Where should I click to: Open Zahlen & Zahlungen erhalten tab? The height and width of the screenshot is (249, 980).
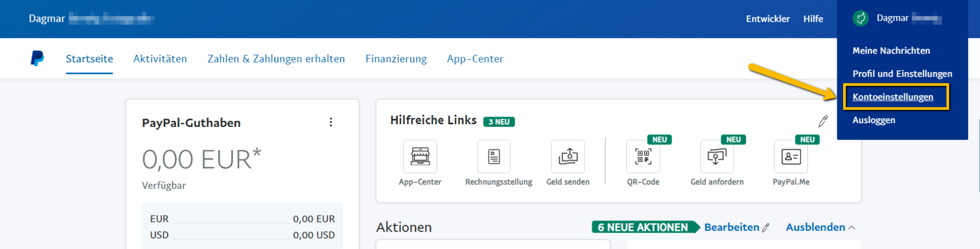276,59
